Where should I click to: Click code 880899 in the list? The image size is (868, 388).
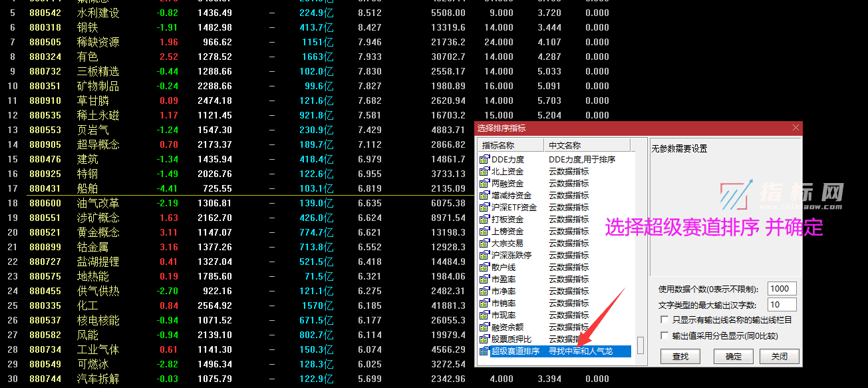pyautogui.click(x=45, y=247)
